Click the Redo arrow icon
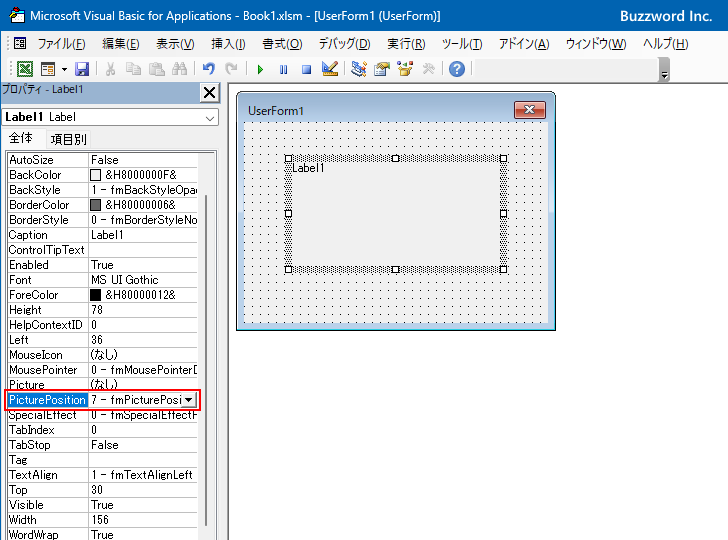The image size is (728, 540). [x=231, y=69]
